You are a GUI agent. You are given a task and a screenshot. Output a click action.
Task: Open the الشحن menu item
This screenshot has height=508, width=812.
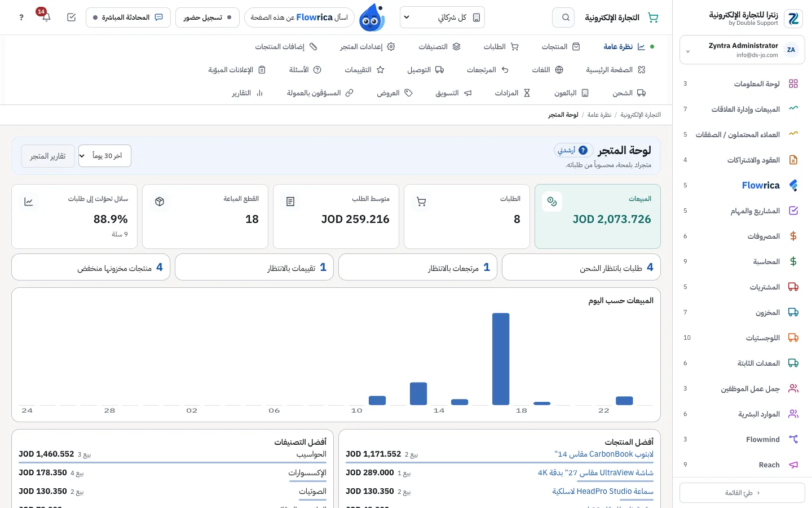click(629, 93)
